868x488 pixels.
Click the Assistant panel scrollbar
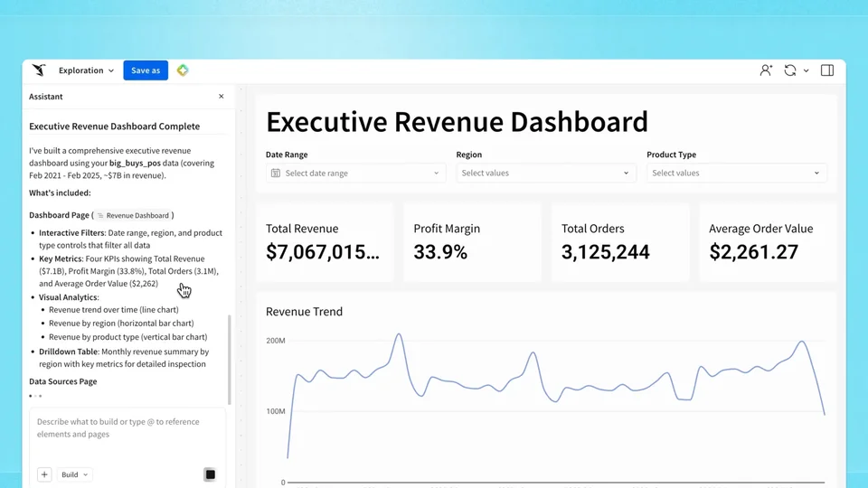(x=229, y=360)
